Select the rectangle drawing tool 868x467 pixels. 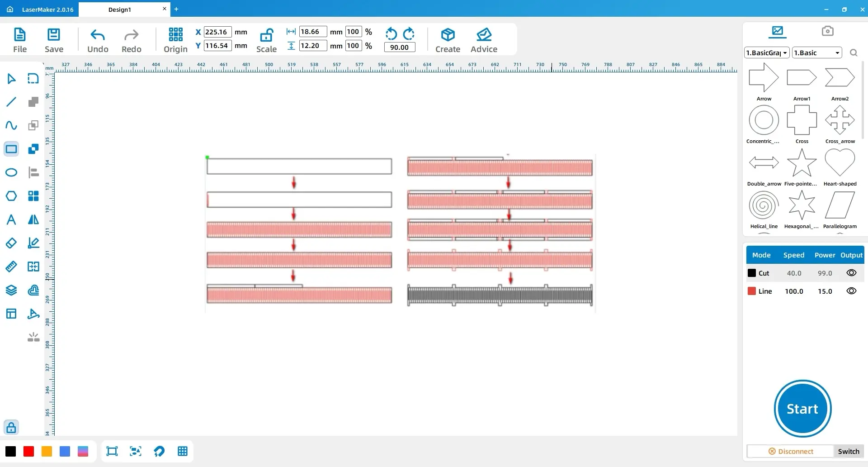[11, 149]
